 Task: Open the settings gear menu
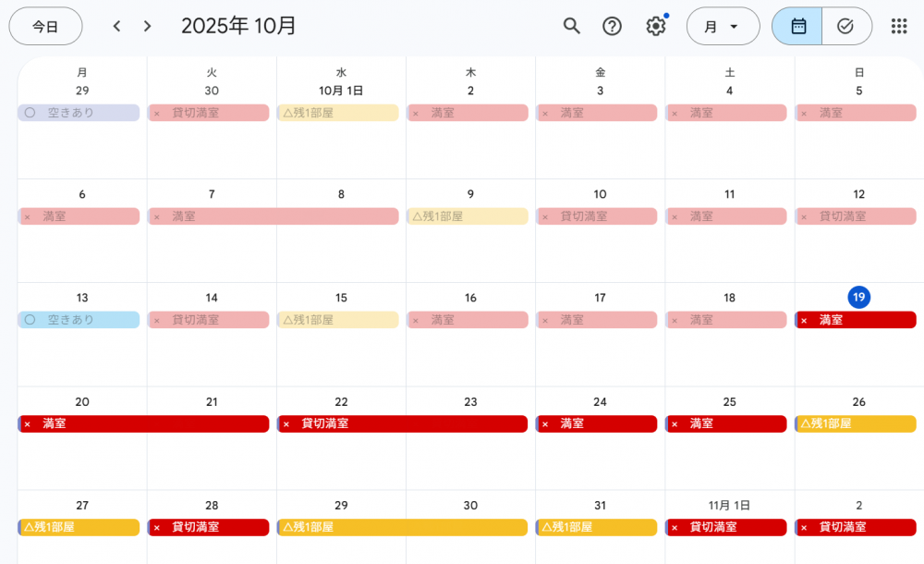[x=656, y=26]
